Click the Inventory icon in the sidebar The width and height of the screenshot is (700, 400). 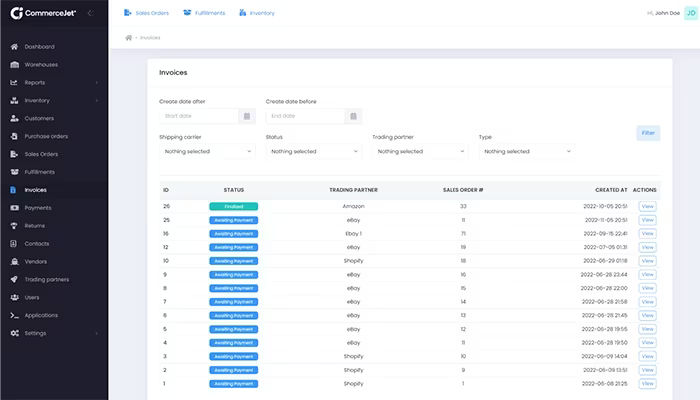click(14, 100)
